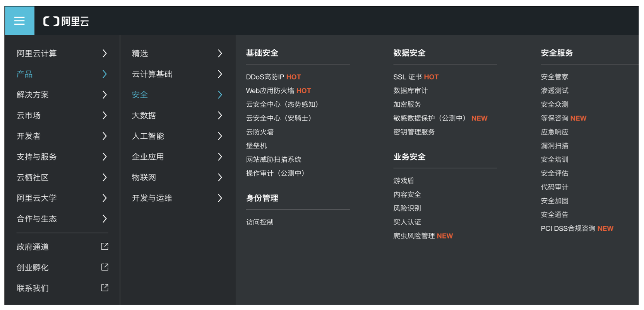The image size is (644, 310).
Task: Open the 创业孵化 link
Action: [33, 267]
